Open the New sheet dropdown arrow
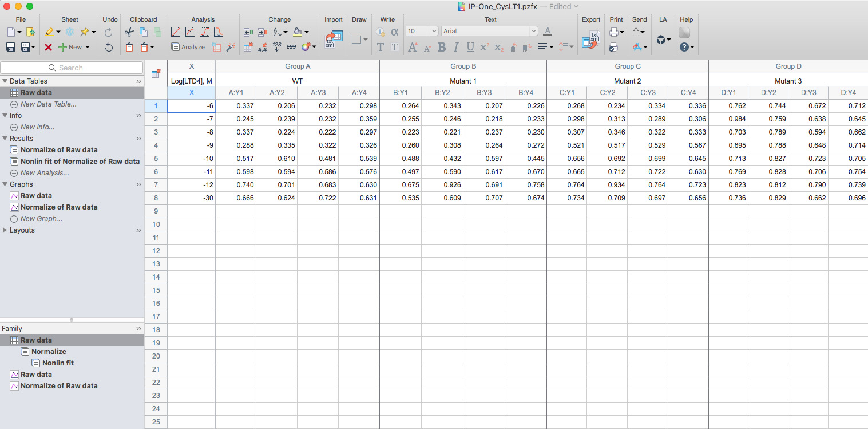 pyautogui.click(x=87, y=47)
